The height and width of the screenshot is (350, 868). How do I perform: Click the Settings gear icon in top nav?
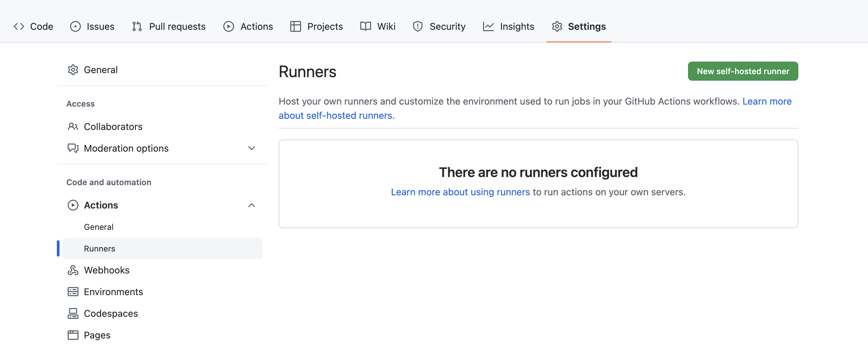coord(557,26)
